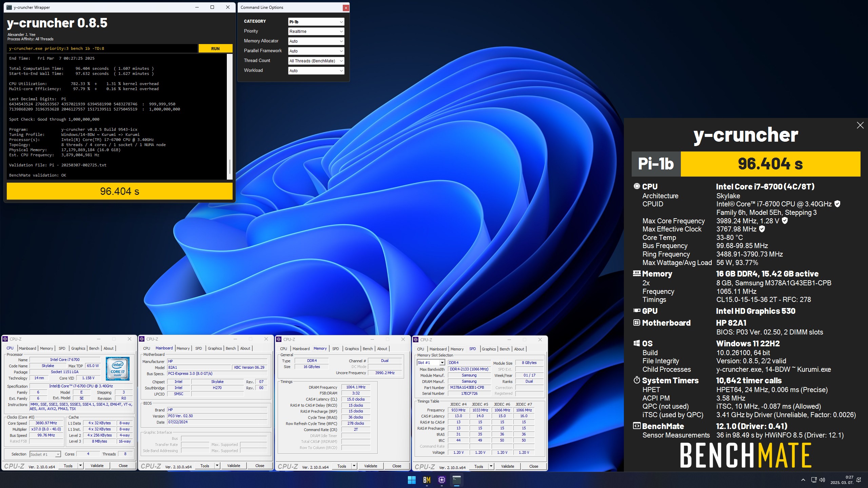
Task: Click the CPU chip icon in BenchMate panel
Action: pyautogui.click(x=637, y=186)
